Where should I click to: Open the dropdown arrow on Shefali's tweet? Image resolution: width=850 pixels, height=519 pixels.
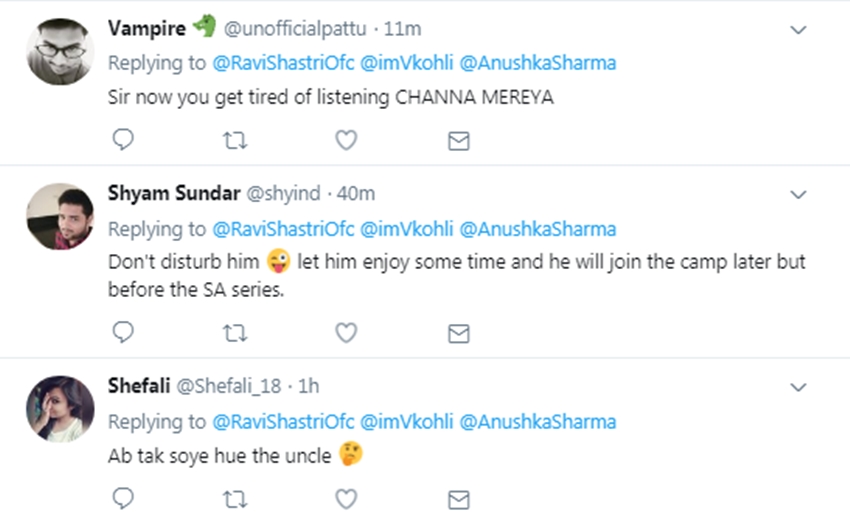[x=798, y=386]
